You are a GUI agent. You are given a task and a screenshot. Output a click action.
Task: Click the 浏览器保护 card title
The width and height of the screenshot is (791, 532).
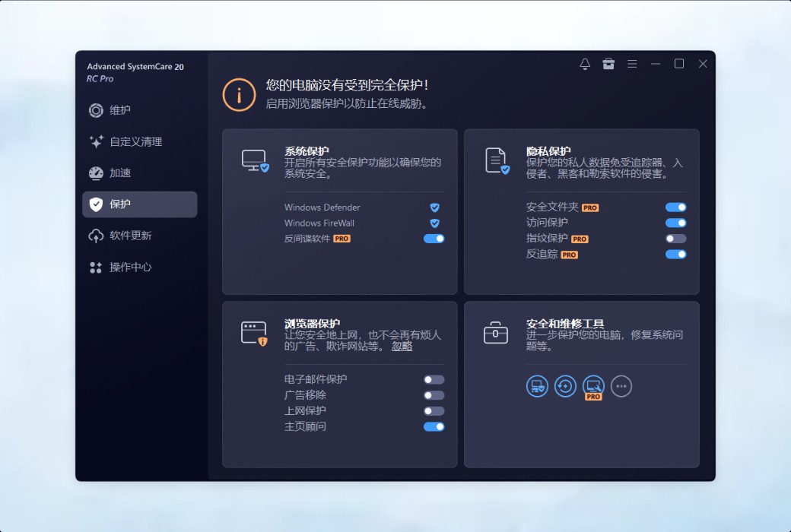[312, 323]
